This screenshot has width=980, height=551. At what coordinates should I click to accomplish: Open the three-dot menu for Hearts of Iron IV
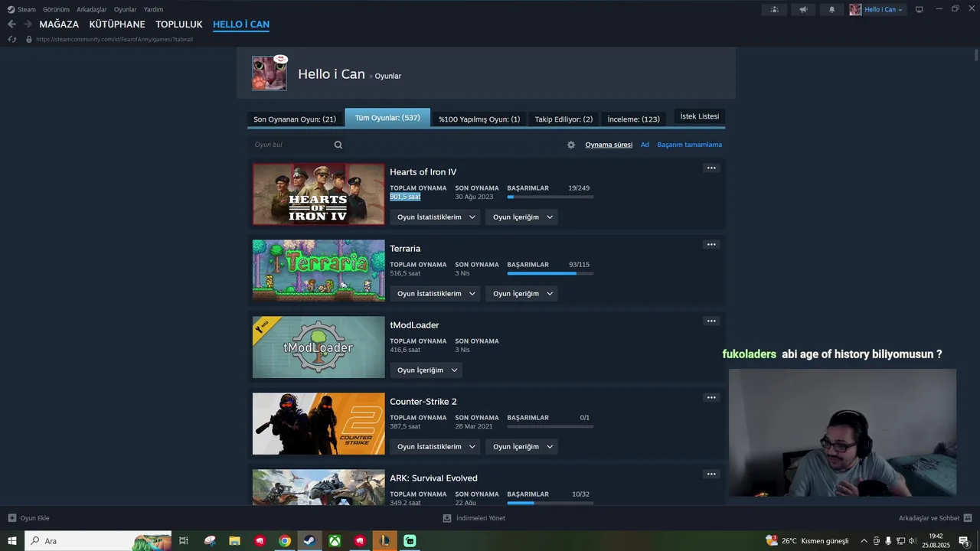tap(711, 168)
